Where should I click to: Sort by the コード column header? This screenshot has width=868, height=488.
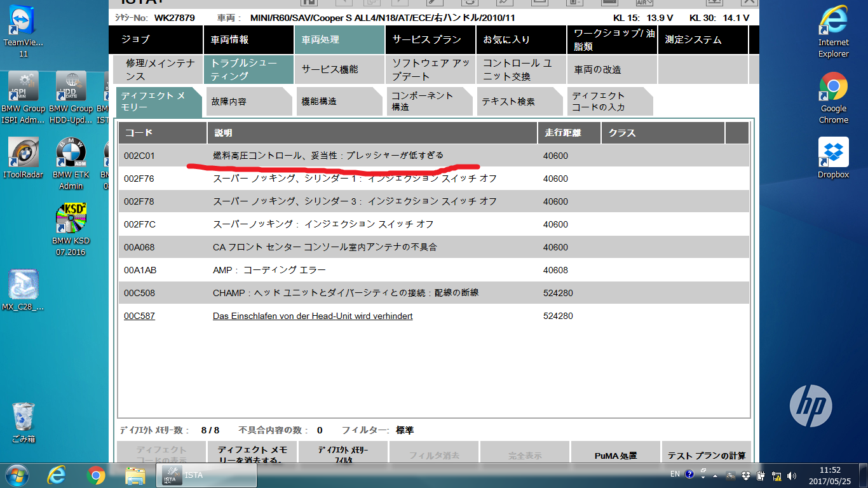[162, 133]
